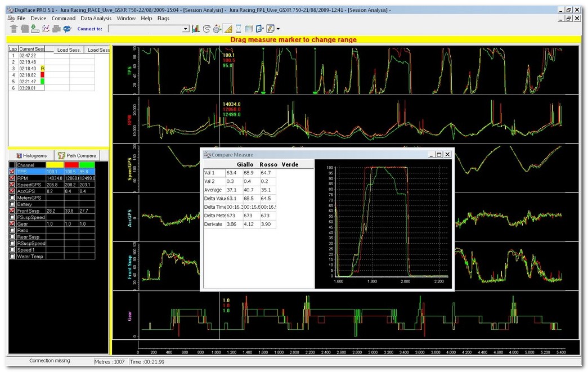Open the Connect to dropdown list
Screen dimensions: 588x372
coord(186,29)
